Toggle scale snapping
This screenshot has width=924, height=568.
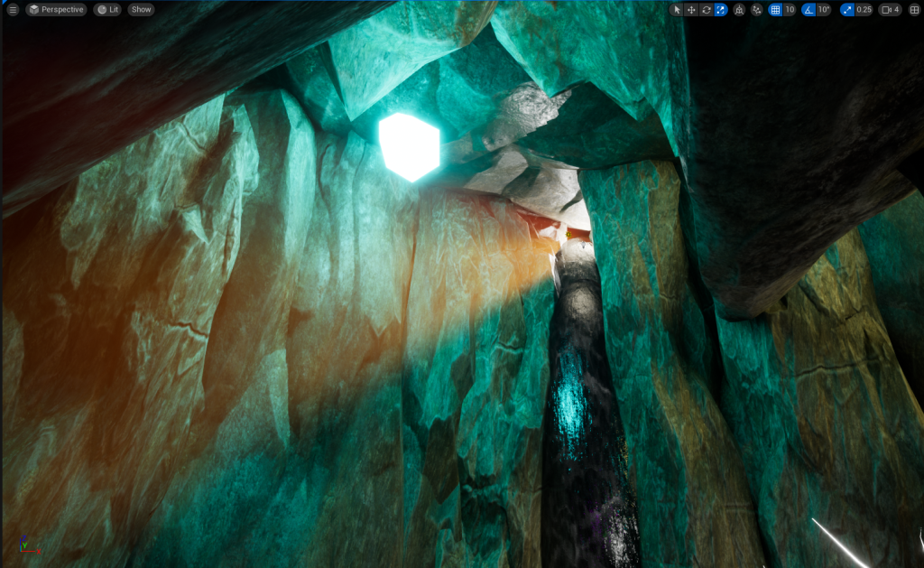coord(846,10)
